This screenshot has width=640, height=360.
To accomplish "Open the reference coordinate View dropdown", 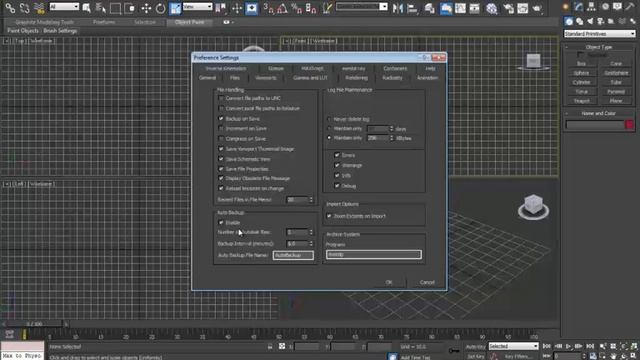I will pos(198,7).
